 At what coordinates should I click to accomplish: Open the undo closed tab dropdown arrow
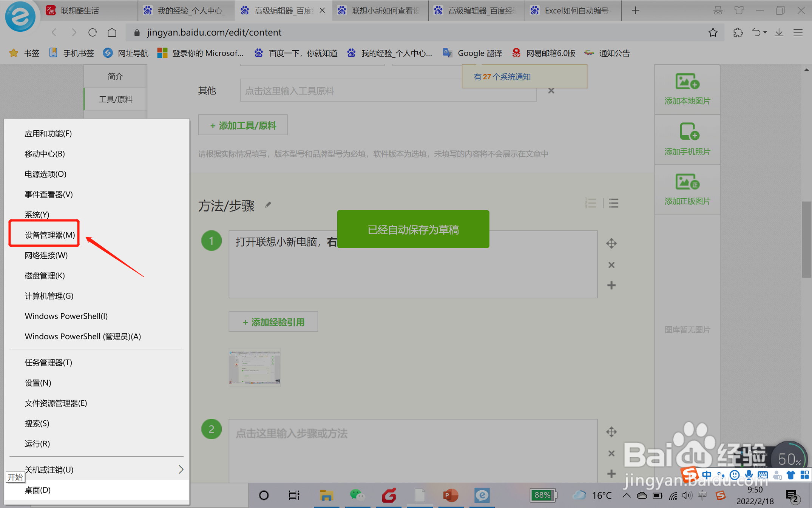tap(765, 33)
